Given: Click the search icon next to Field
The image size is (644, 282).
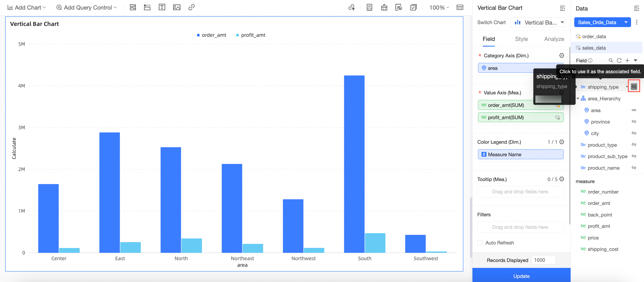Looking at the screenshot, I should tap(611, 60).
